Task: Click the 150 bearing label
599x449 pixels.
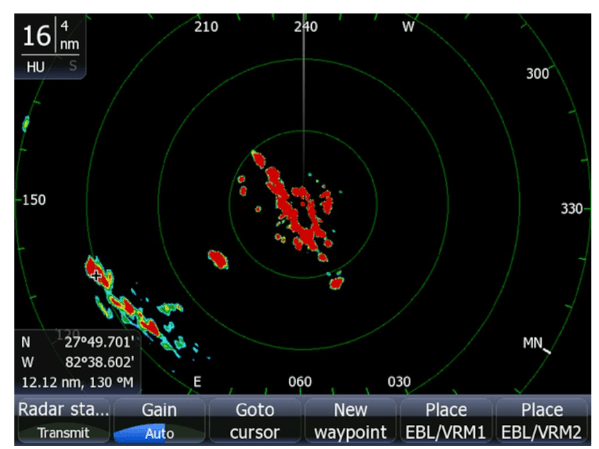Action: pyautogui.click(x=34, y=200)
